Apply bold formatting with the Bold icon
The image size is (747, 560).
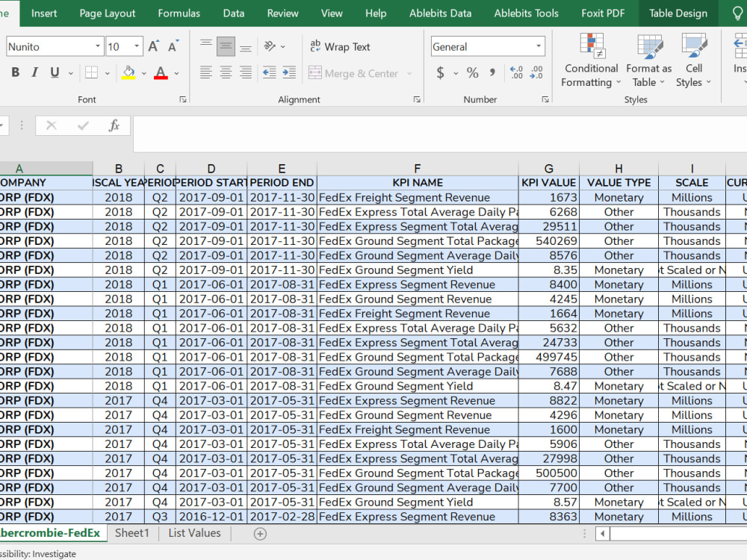coord(15,72)
